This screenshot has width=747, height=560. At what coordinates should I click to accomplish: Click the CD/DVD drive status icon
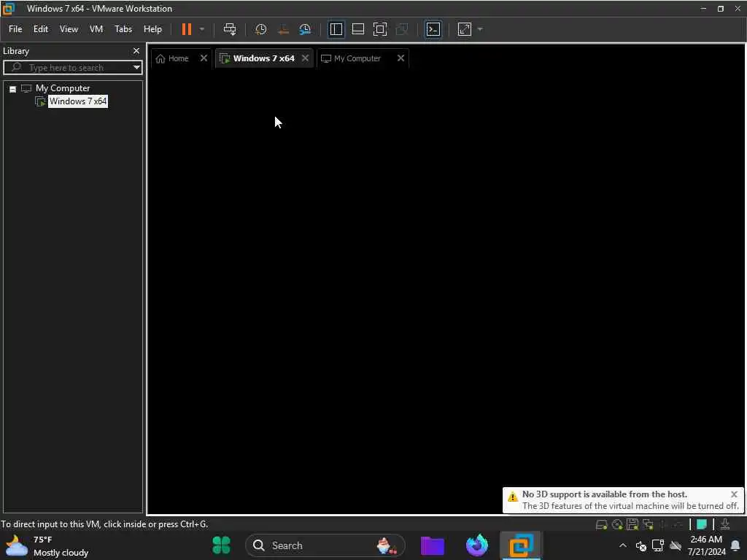[x=617, y=525]
